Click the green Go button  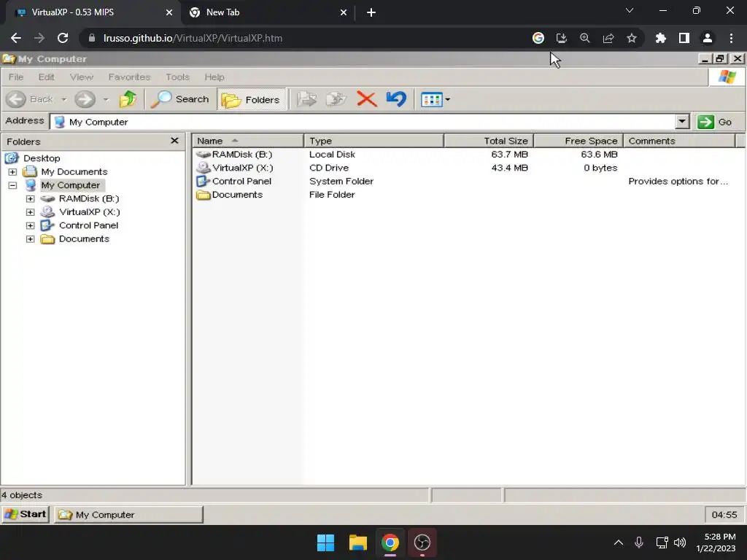(715, 122)
